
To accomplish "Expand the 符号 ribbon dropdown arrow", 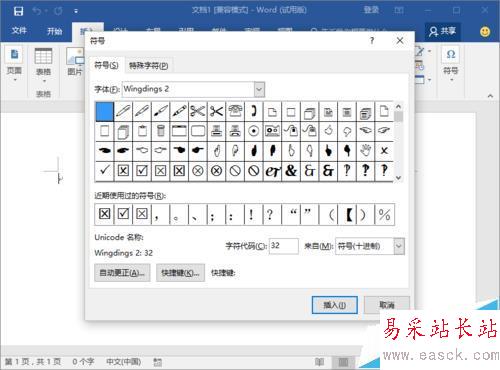I will coord(451,80).
